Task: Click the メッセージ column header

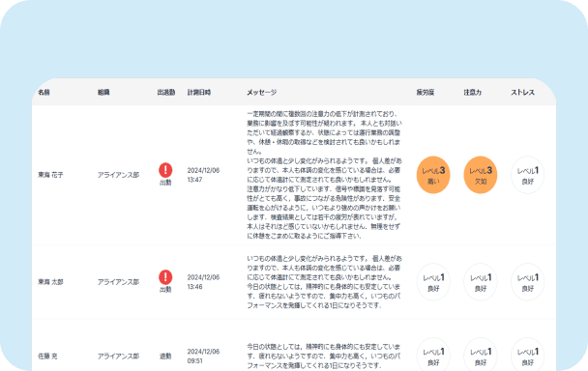Action: 262,92
